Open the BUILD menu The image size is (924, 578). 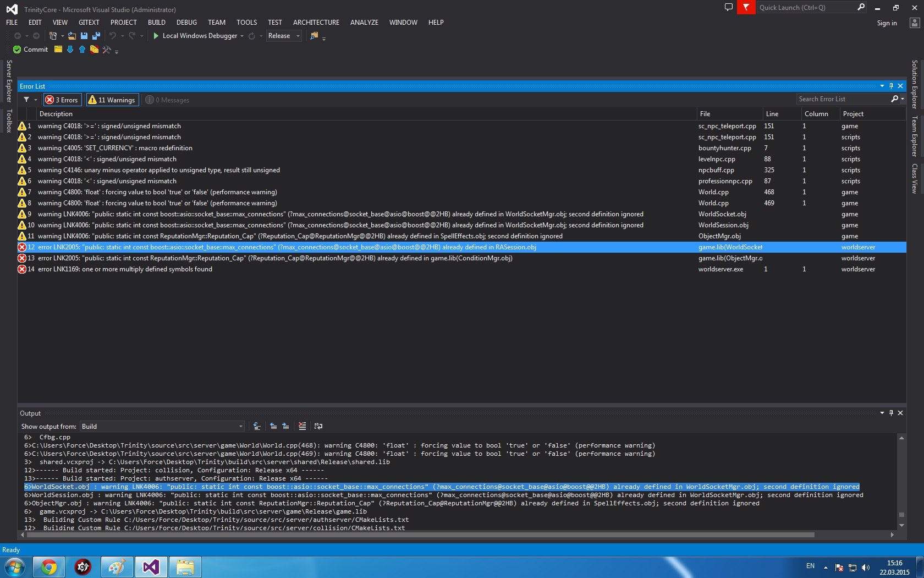tap(156, 23)
